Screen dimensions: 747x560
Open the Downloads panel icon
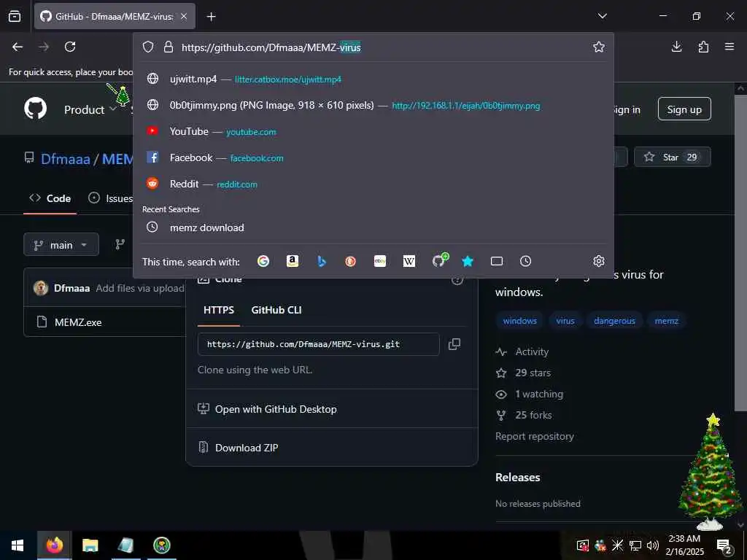pos(676,47)
